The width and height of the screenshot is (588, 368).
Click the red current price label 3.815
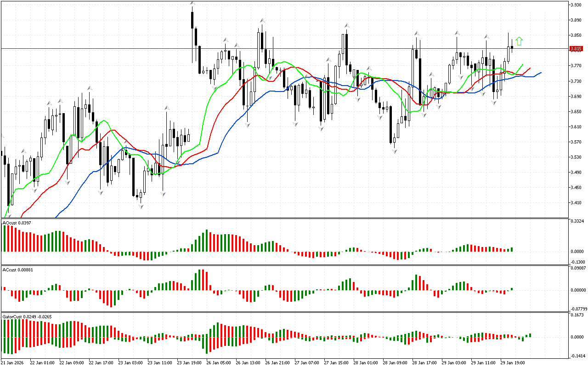(576, 48)
